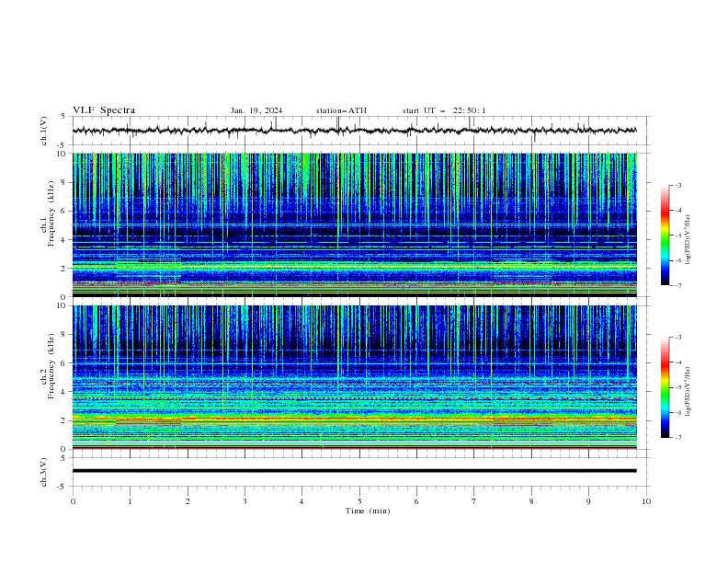Screen dimensions: 728x563
Task: Click the 'Time (min)' axis label
Action: click(x=368, y=511)
